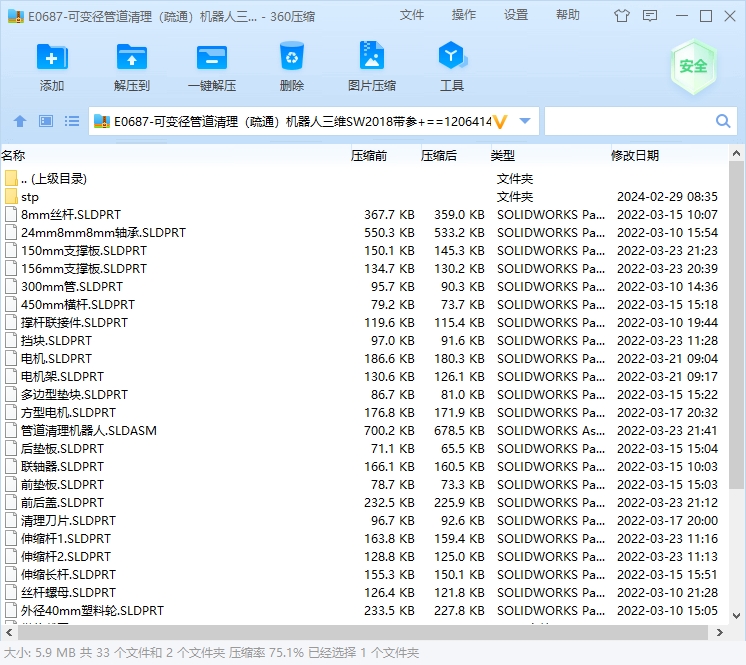Screen dimensions: 746x665
Task: Sort by the 修改日期 column header
Action: click(635, 156)
